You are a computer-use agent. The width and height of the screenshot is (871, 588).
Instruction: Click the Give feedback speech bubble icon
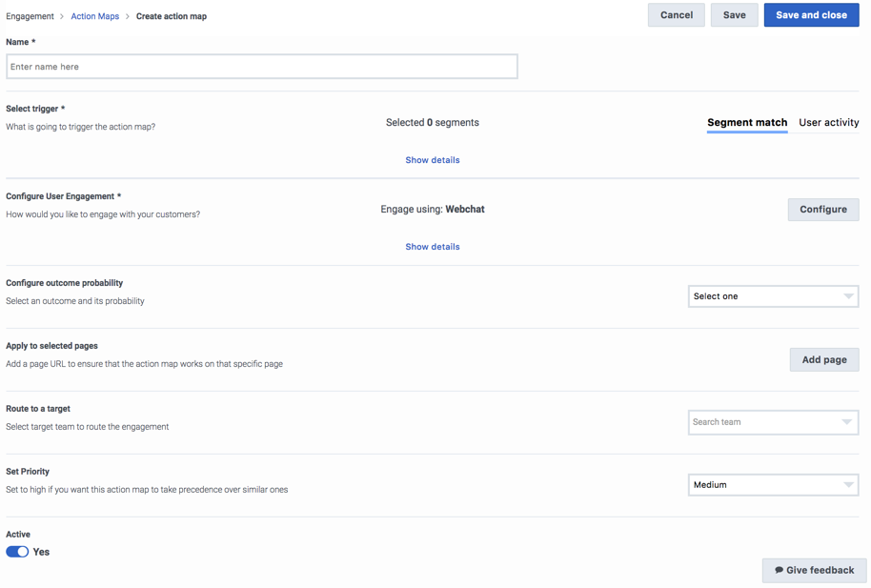tap(779, 570)
